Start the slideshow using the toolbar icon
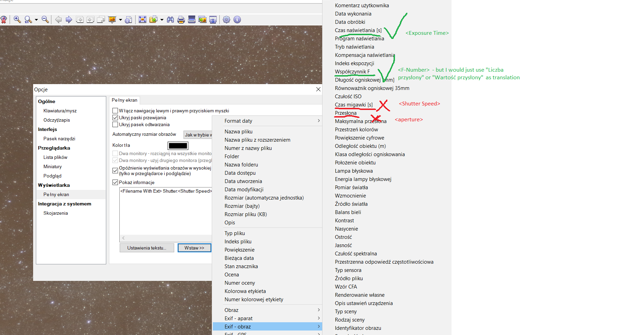The width and height of the screenshot is (644, 335). (112, 20)
